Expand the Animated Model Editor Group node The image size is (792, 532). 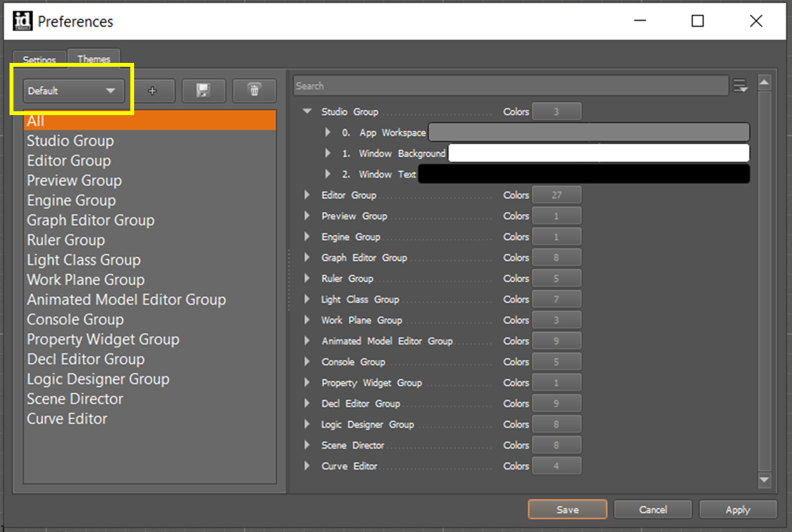[307, 341]
